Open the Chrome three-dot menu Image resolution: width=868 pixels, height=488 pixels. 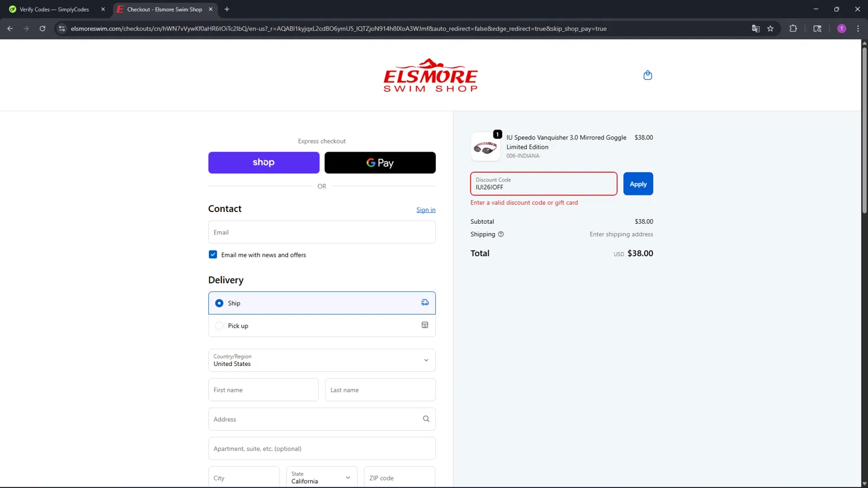click(858, 28)
